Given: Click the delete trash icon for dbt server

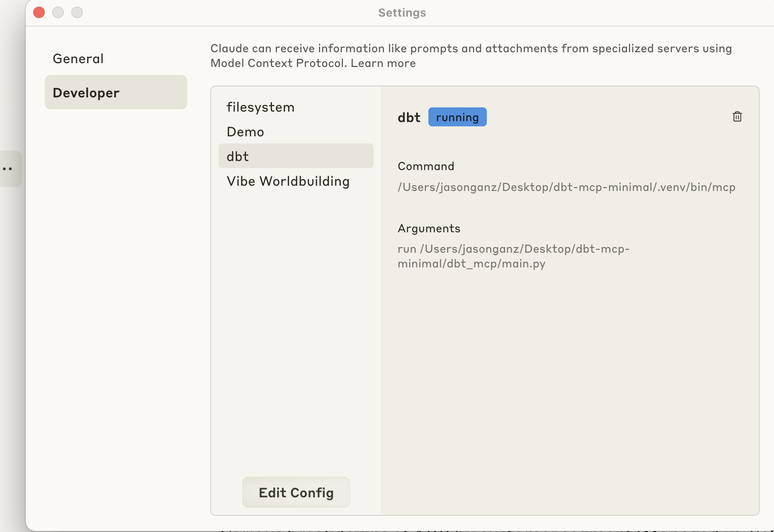Looking at the screenshot, I should [736, 116].
